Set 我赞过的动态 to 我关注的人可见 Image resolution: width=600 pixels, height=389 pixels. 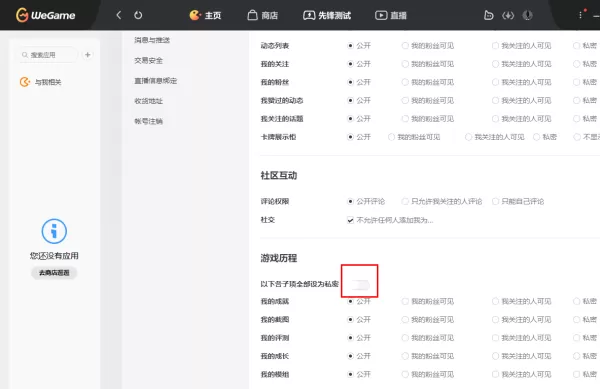point(495,100)
